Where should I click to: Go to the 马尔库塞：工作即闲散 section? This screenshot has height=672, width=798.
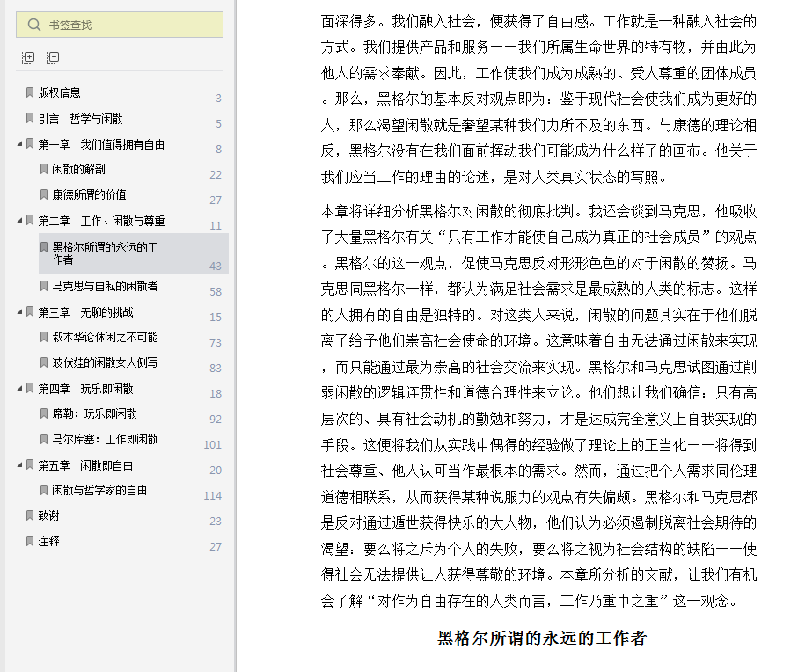[105, 439]
